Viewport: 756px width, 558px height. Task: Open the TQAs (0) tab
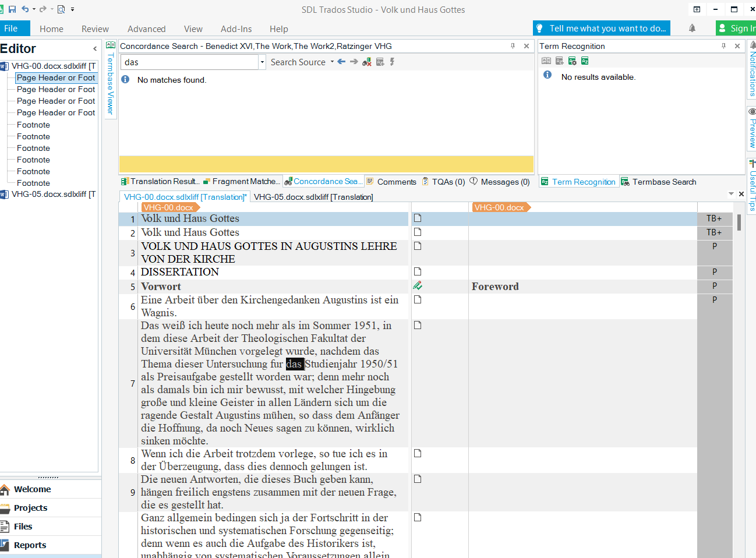click(443, 182)
